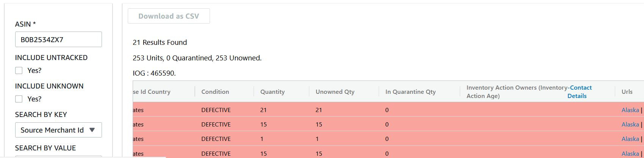Viewport: 644px width, 158px height.
Task: Enable the Include Untracked checkbox
Action: pos(19,71)
